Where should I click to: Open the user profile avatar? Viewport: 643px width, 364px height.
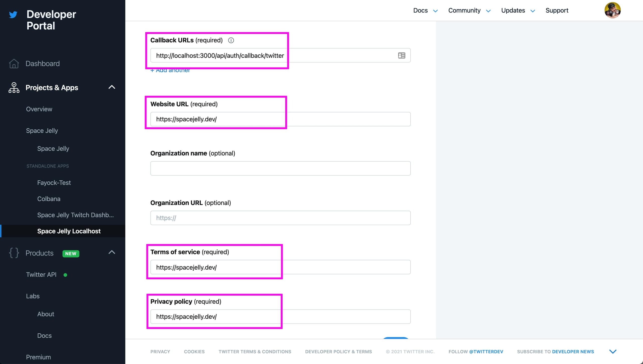(x=612, y=10)
